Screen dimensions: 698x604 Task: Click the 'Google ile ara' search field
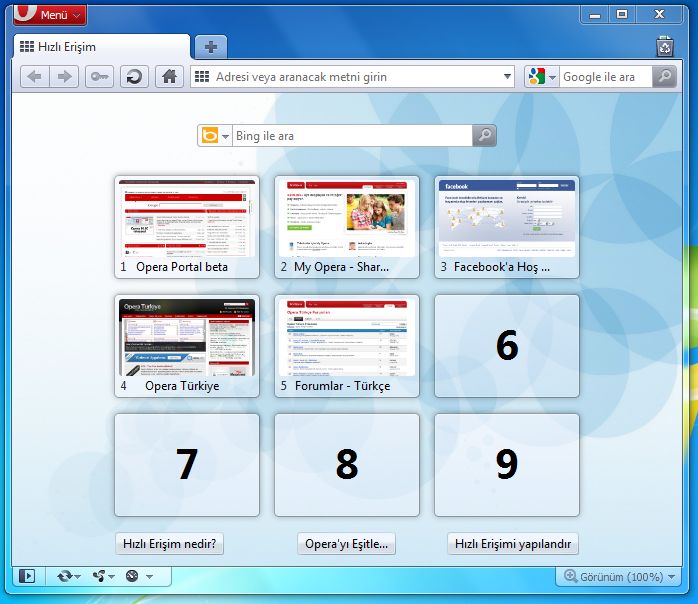605,77
